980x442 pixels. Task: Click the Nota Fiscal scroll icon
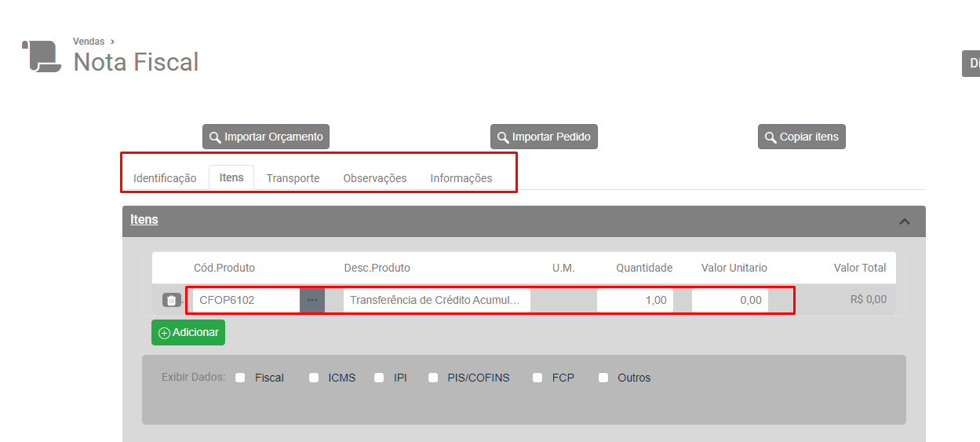[x=41, y=57]
